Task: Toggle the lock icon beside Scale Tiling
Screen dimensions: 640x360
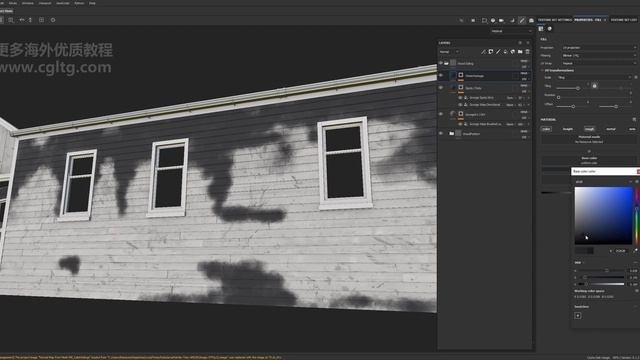Action: 594,86
